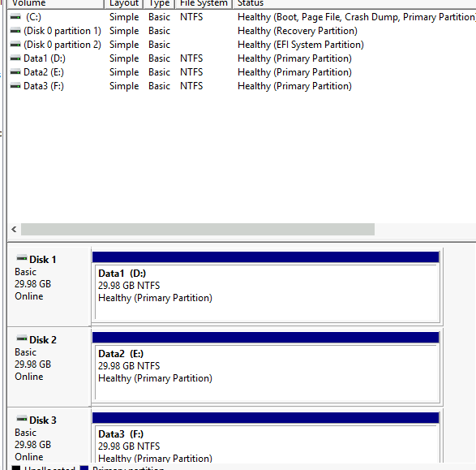
Task: Sort by the Layout column header
Action: click(123, 3)
